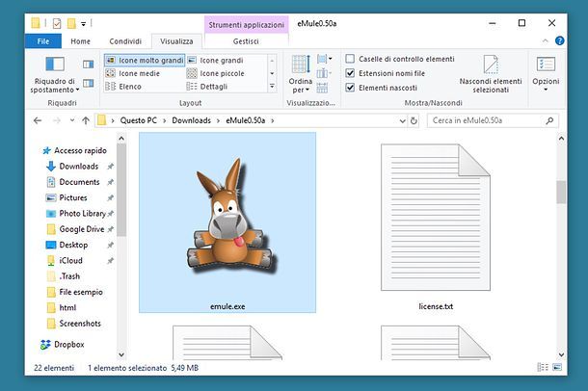Viewport: 588px width, 391px height.
Task: Click the New folder quick access icon
Action: [71, 23]
